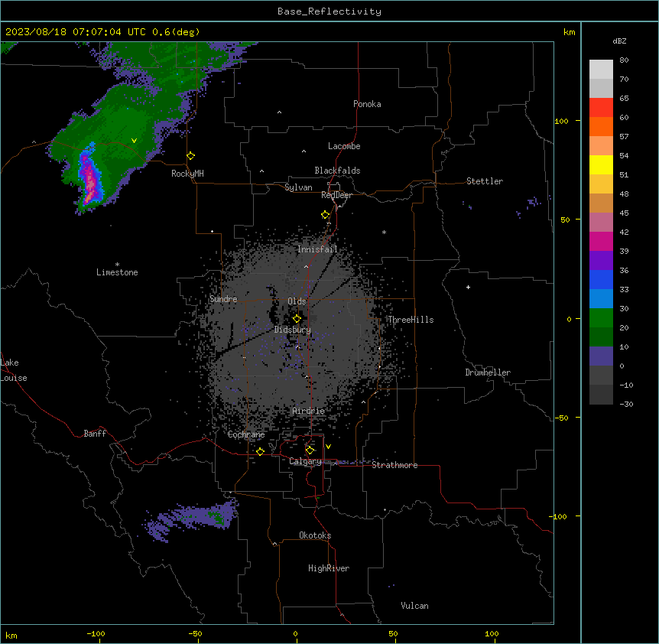Pick the blue 33-36 dBZ legend color
Image resolution: width=659 pixels, height=644 pixels.
tap(601, 279)
